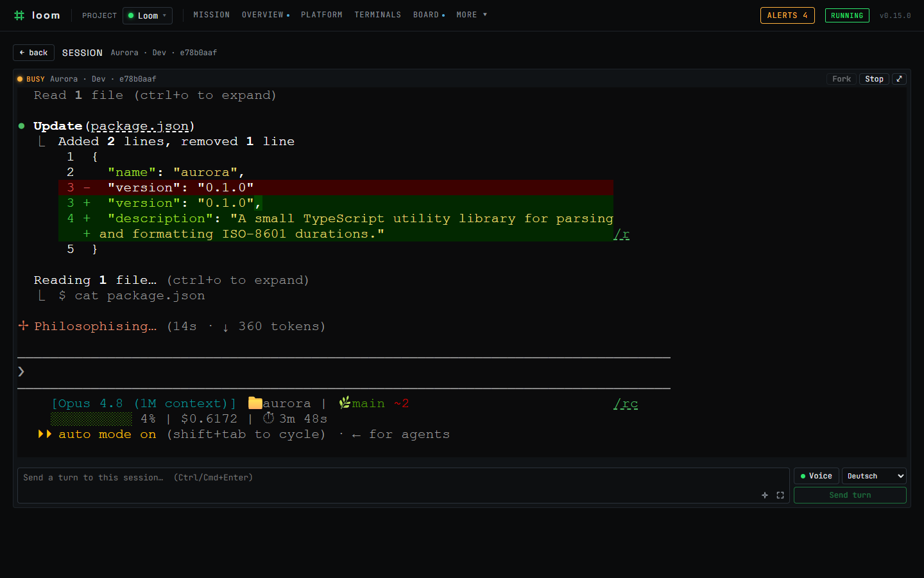Click the loom hash logo icon
The height and width of the screenshot is (578, 924).
19,15
